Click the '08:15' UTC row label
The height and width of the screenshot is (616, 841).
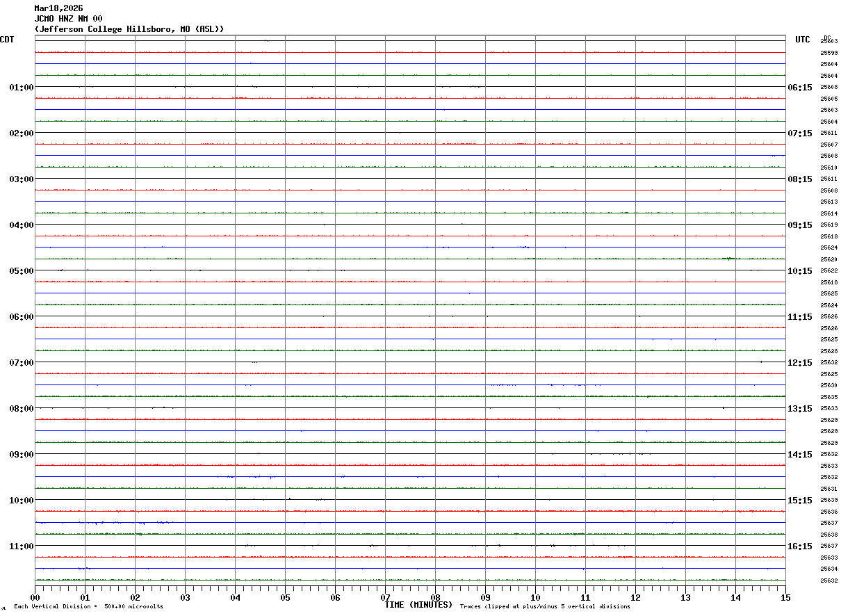coord(799,179)
